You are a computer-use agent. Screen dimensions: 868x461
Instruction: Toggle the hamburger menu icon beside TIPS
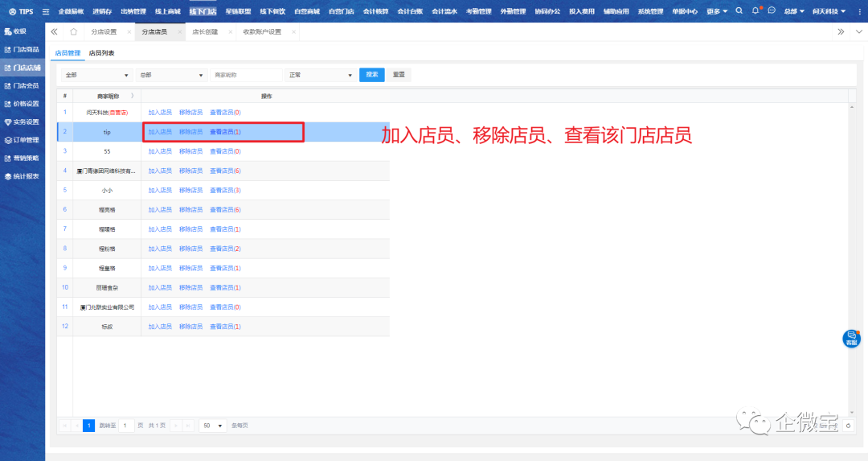45,12
